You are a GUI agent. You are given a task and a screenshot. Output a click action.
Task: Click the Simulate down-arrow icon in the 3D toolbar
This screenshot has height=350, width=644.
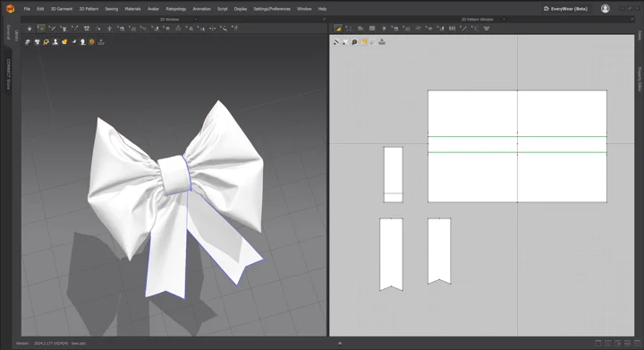pos(30,29)
